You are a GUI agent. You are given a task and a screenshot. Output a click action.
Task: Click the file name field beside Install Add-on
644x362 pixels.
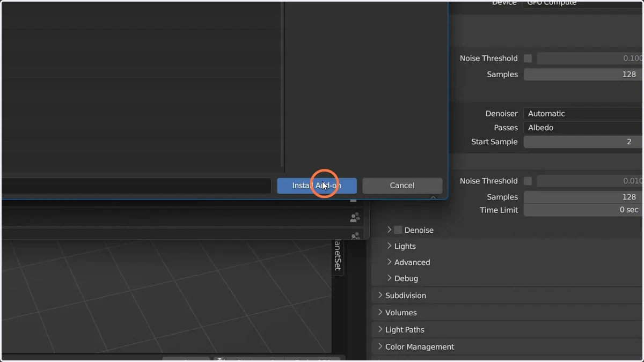(x=136, y=186)
